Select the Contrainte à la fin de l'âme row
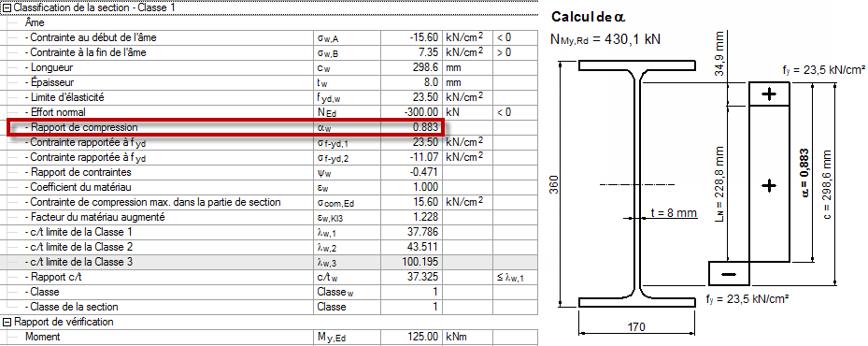This screenshot has width=868, height=346. point(268,52)
